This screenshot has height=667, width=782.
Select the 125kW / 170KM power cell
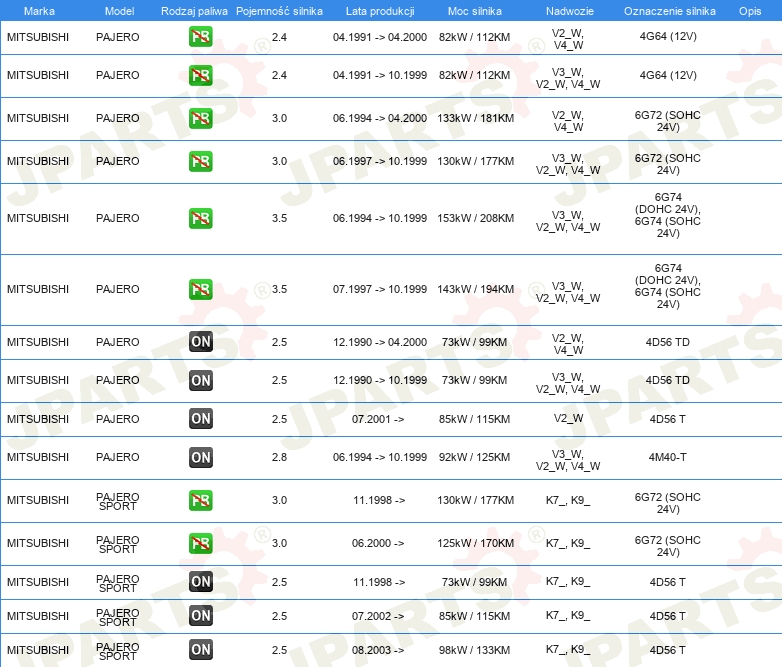[x=476, y=543]
